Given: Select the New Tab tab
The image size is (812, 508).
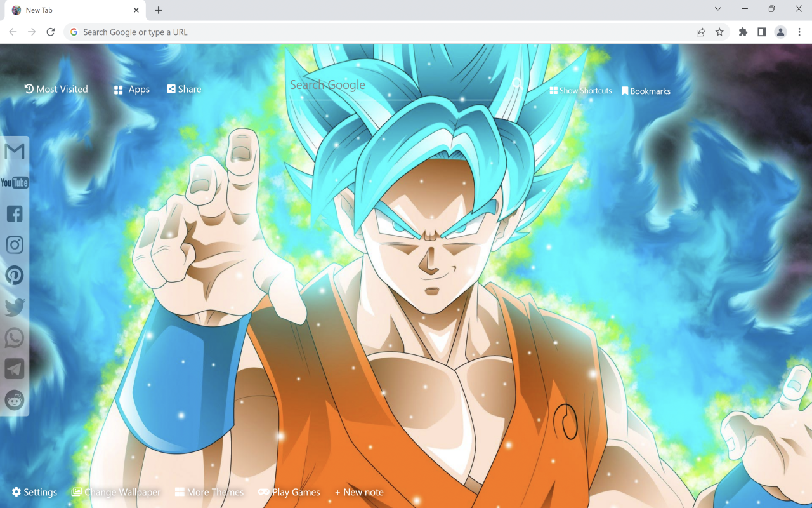Looking at the screenshot, I should [75, 10].
